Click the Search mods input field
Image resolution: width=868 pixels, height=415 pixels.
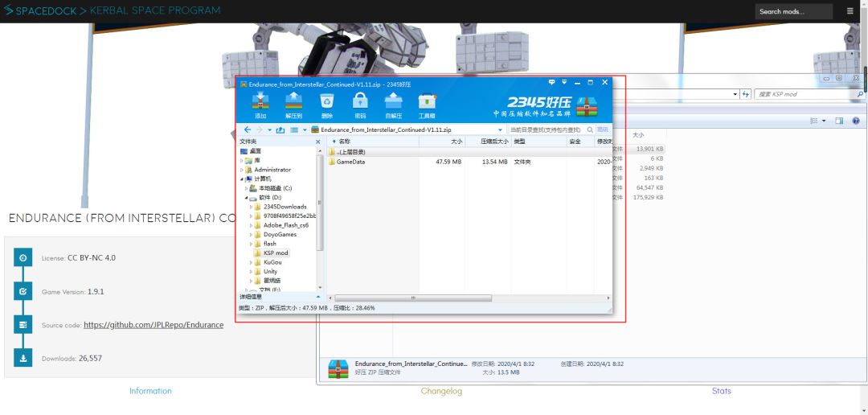[794, 11]
